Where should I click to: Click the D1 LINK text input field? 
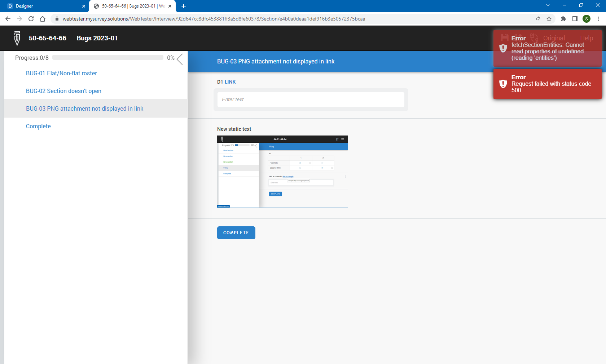click(311, 99)
